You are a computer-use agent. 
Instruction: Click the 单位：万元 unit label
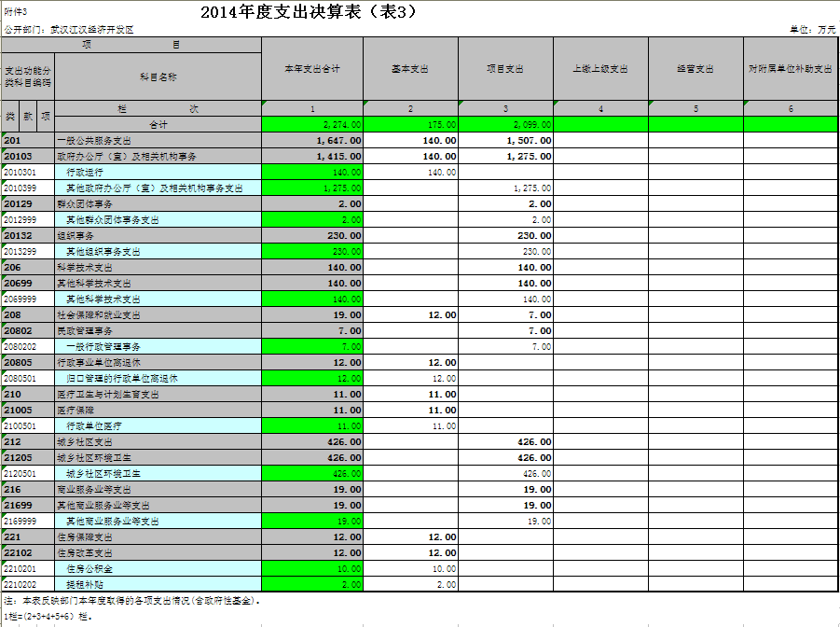tap(812, 30)
